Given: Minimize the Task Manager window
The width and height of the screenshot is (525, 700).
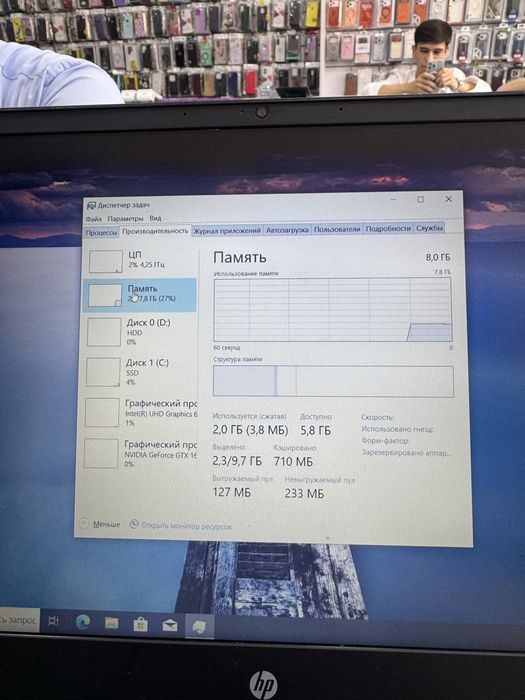Looking at the screenshot, I should [x=393, y=200].
